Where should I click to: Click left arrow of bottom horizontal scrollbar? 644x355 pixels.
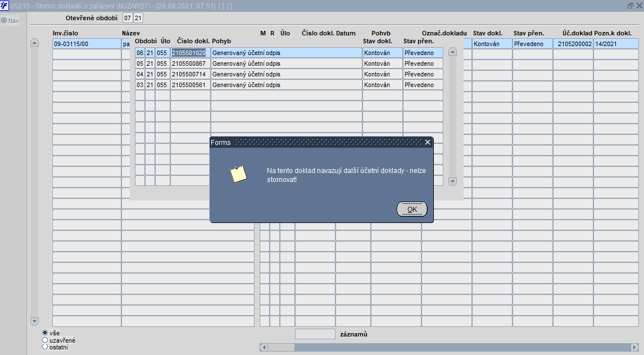coord(264,347)
